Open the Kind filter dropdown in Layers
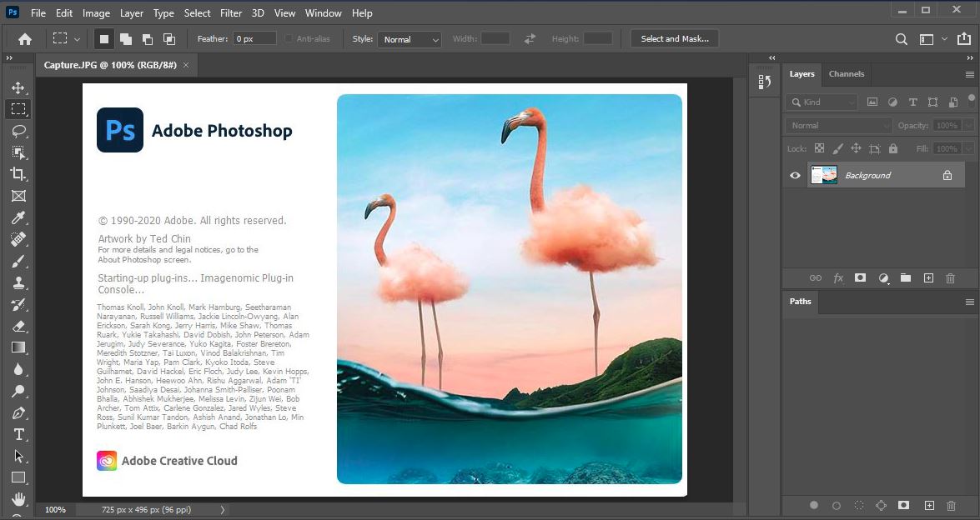The width and height of the screenshot is (980, 520). (852, 102)
